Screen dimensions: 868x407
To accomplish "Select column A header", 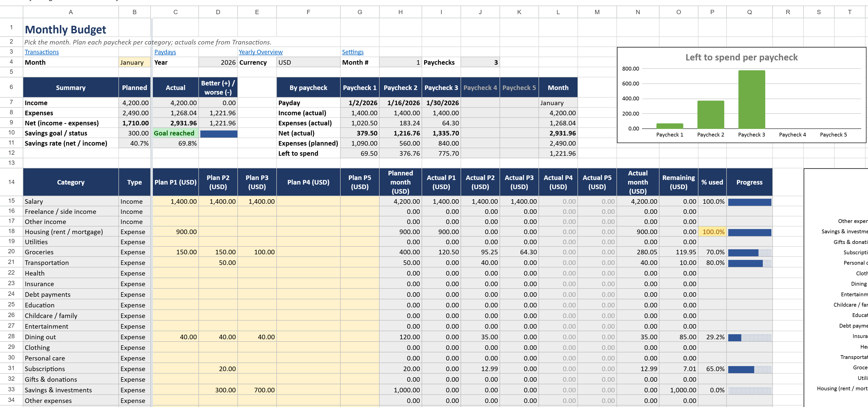I will (71, 12).
